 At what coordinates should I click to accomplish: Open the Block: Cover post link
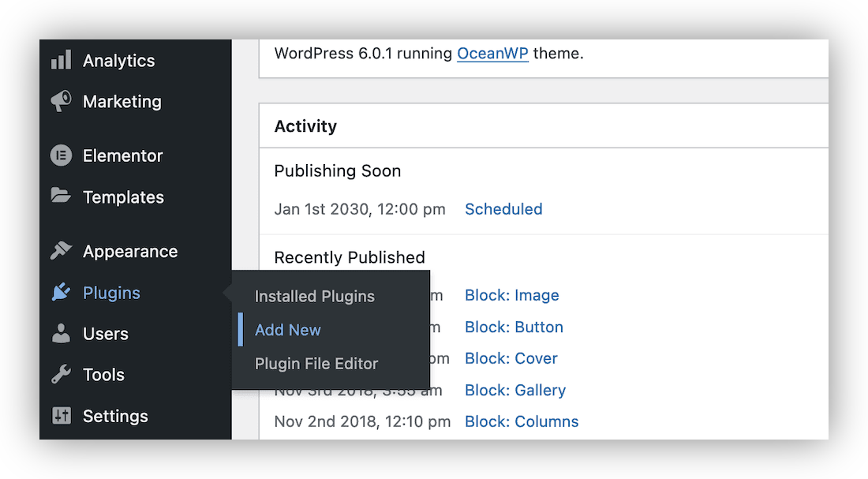click(x=511, y=358)
